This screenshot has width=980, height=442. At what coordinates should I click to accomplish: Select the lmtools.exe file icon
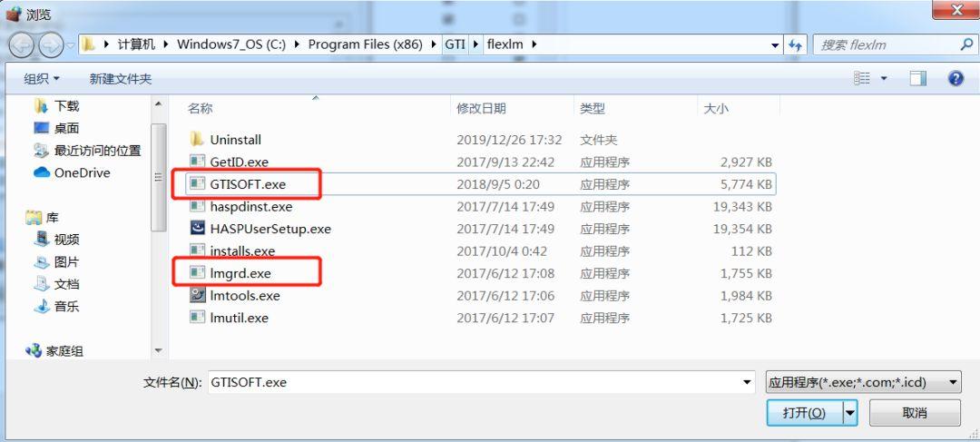(x=198, y=295)
